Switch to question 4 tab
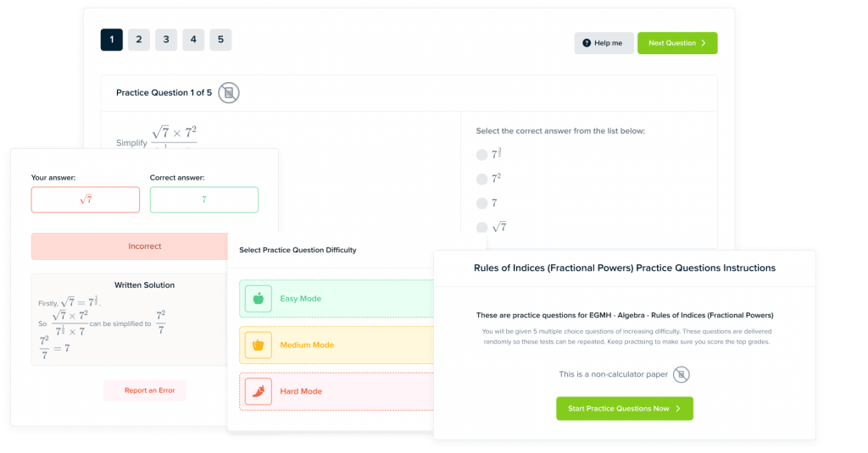This screenshot has height=453, width=868. [x=193, y=39]
